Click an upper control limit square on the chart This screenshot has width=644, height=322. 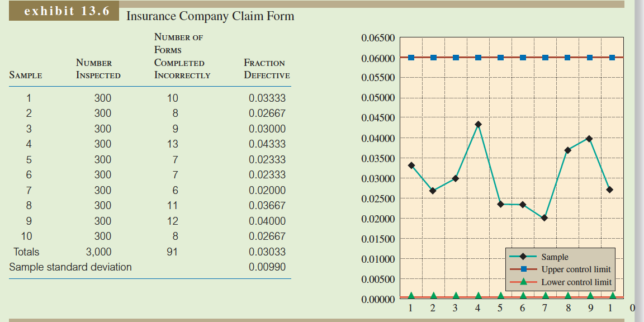point(457,57)
